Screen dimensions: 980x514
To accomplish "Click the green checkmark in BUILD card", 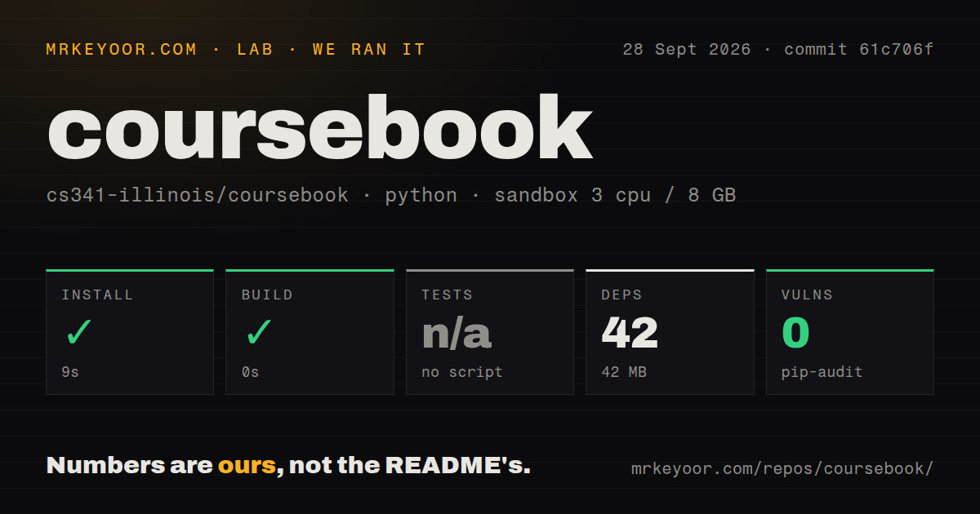I will click(x=259, y=332).
